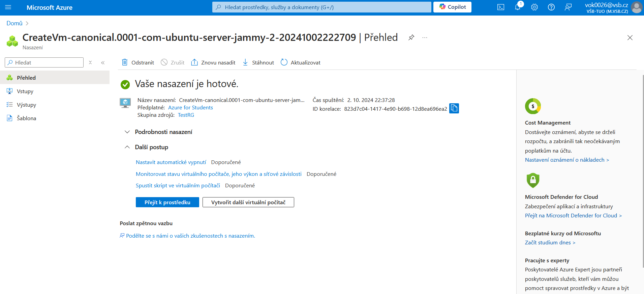The width and height of the screenshot is (644, 294).
Task: Open the help question mark menu
Action: [551, 7]
